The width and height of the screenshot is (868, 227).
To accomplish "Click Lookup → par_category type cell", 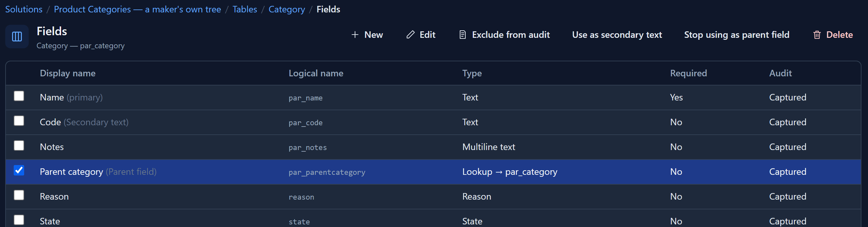I will coord(510,172).
